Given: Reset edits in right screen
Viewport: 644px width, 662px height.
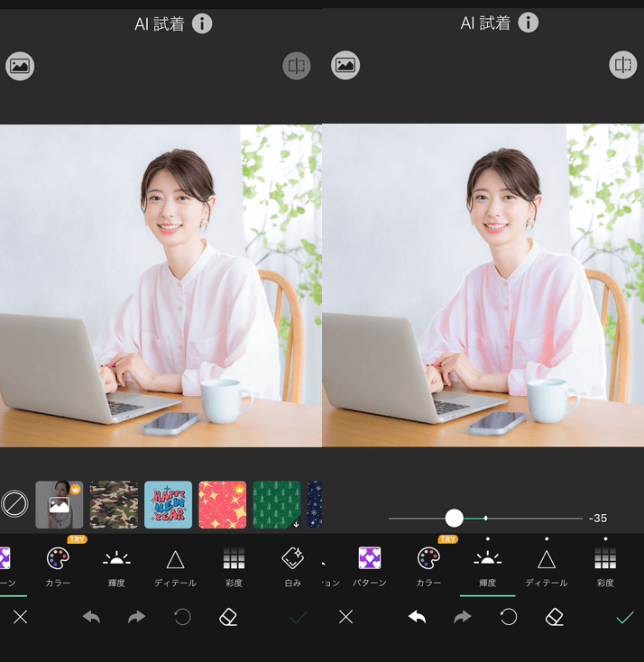Looking at the screenshot, I should point(509,617).
